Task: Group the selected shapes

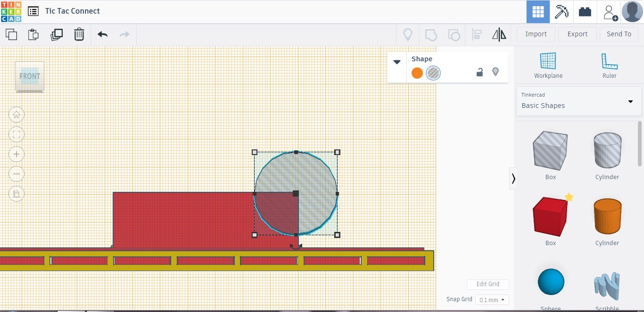Action: click(431, 34)
